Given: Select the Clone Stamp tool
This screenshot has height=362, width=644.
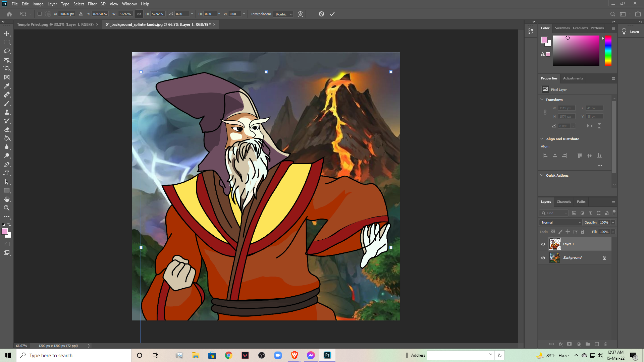Looking at the screenshot, I should [7, 112].
